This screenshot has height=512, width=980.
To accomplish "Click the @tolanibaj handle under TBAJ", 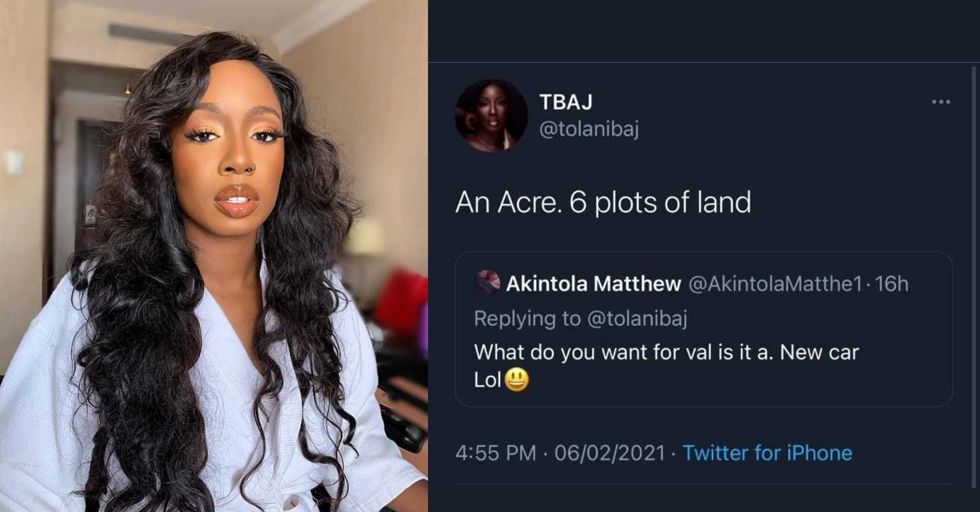I will (x=588, y=129).
